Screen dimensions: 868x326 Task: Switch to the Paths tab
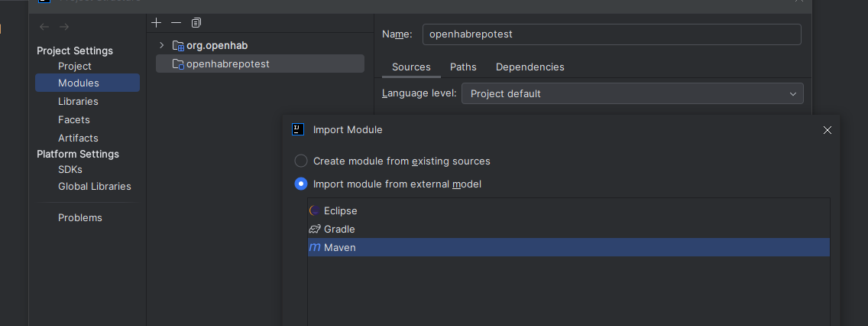click(463, 67)
